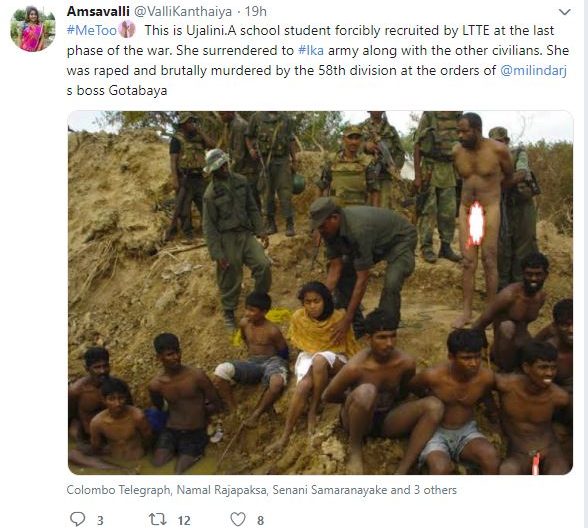Open Amsavalli's profile picture avatar
This screenshot has height=528, width=588.
33,29
